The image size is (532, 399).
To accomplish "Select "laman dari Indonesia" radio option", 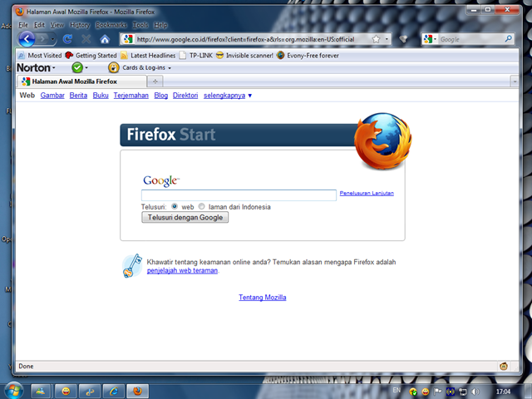I will 202,206.
